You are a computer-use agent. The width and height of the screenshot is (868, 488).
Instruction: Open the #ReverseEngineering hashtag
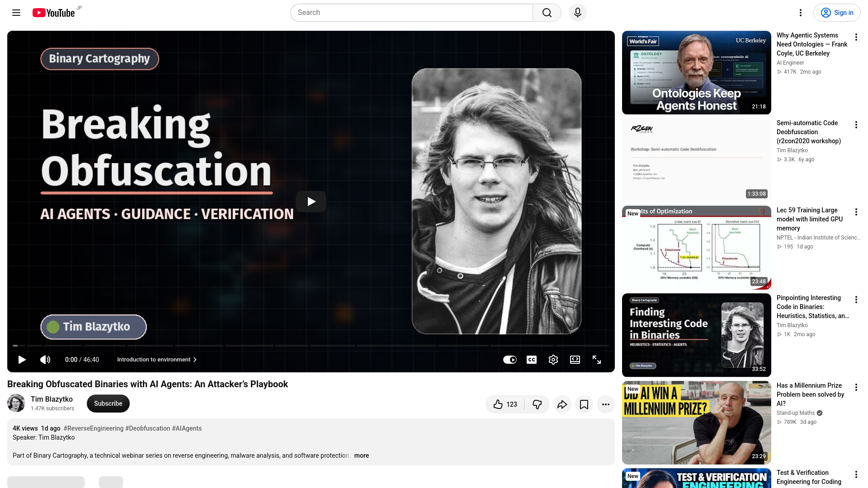[x=94, y=428]
